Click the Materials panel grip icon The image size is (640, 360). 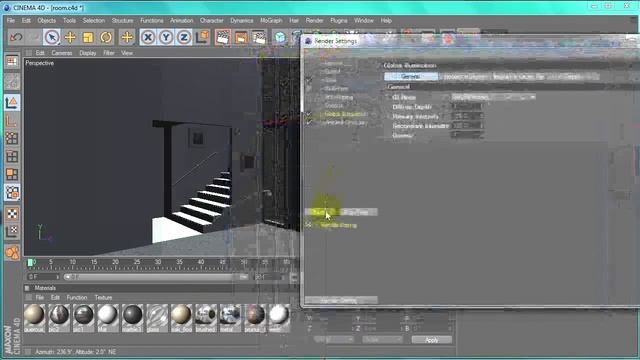27,288
